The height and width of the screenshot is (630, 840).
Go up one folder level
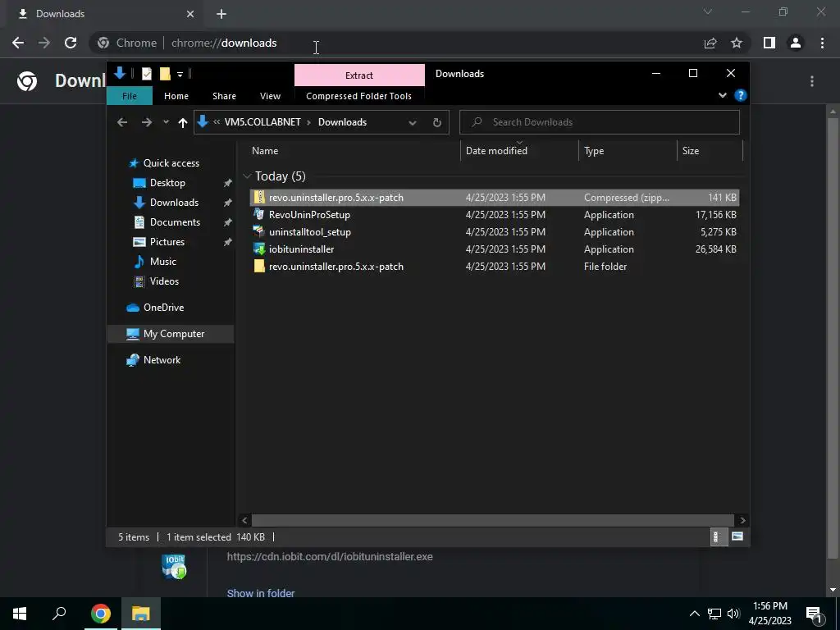coord(183,122)
